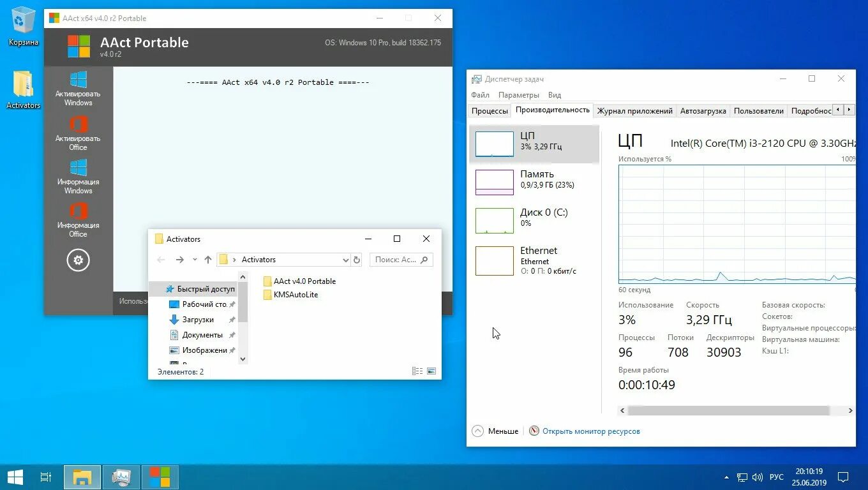Open Office Information in AAct sidebar
868x490 pixels.
(79, 220)
